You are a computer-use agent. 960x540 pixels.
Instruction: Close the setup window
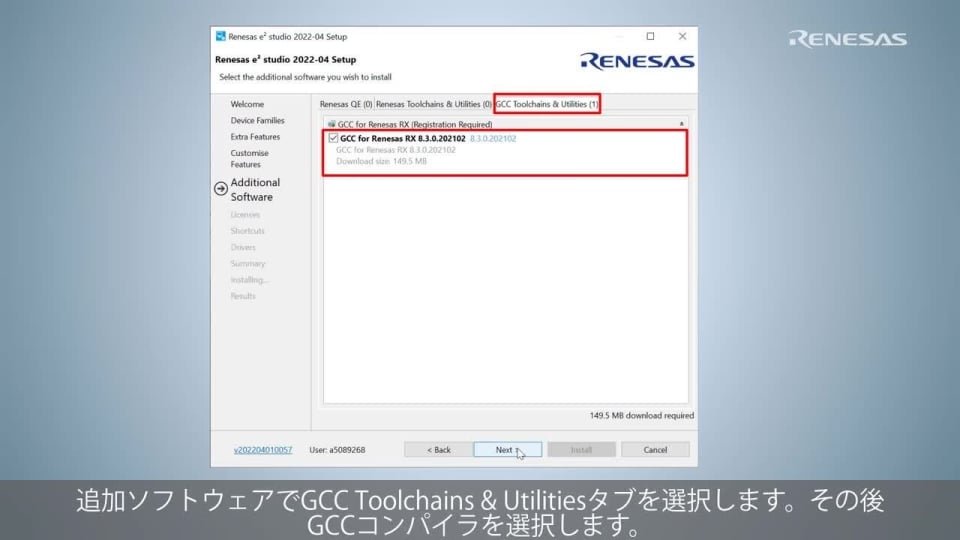click(682, 37)
